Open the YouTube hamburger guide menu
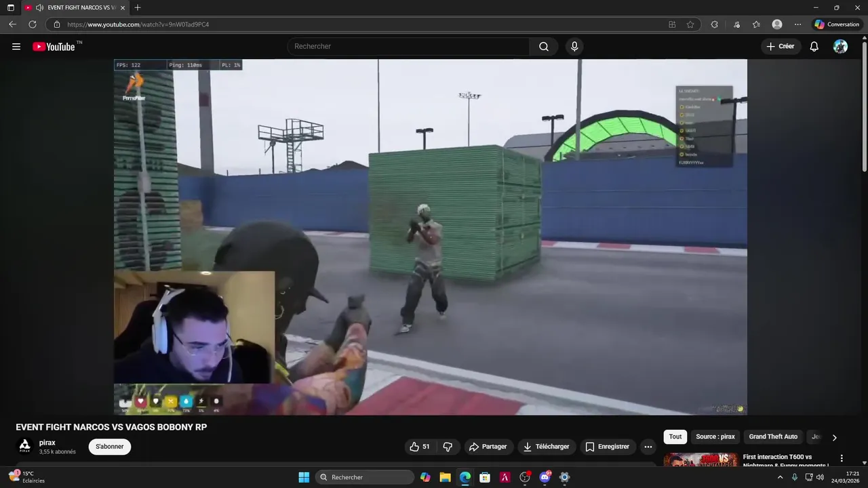 (16, 47)
